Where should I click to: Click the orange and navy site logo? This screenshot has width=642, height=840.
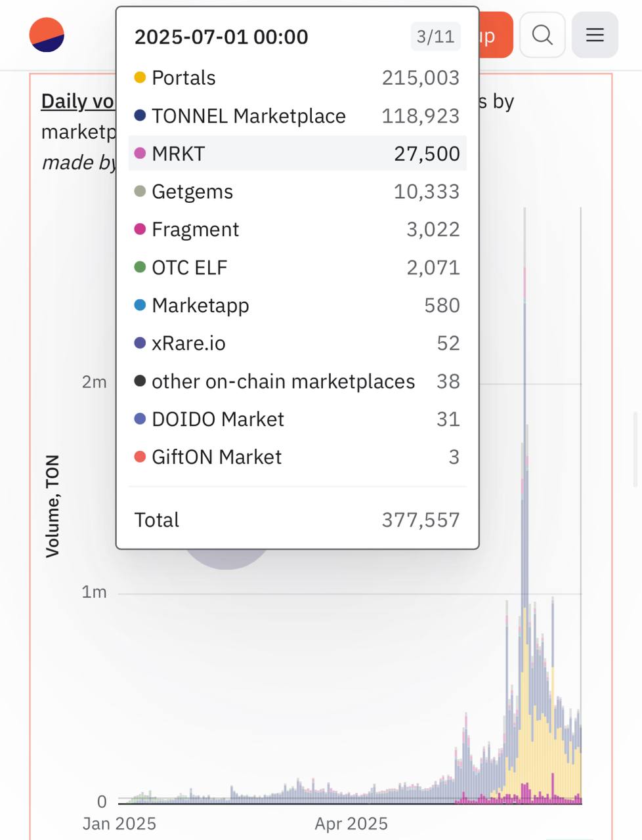tap(47, 35)
